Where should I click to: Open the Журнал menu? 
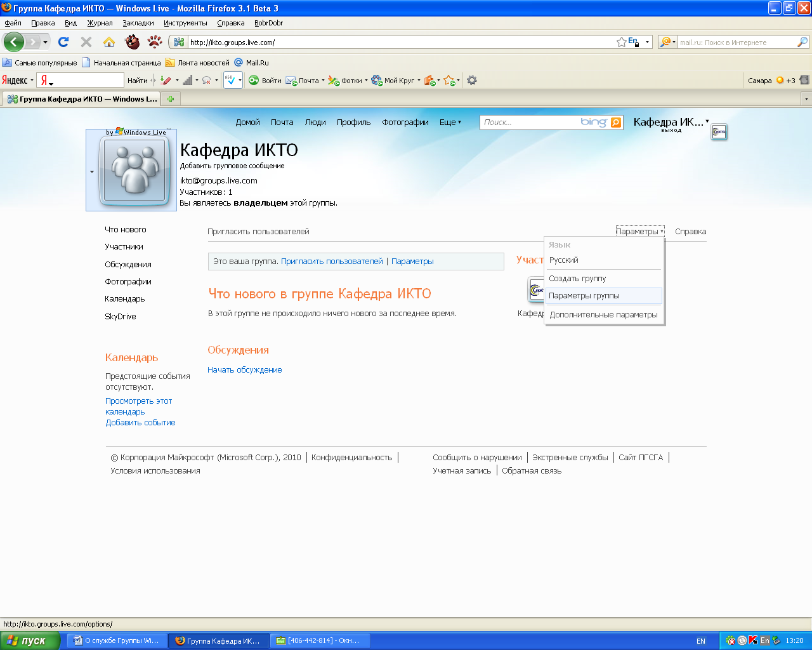click(x=100, y=23)
